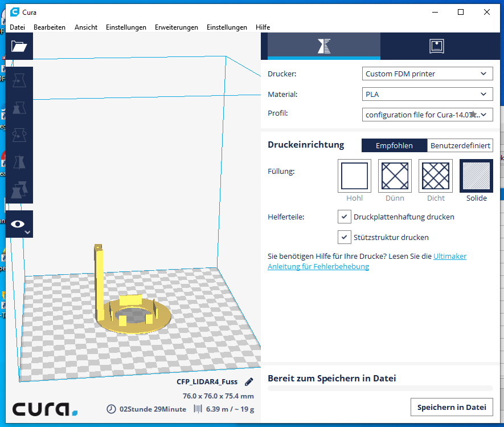This screenshot has height=427, width=504.
Task: Select the Move tool in left toolbar
Action: click(x=19, y=80)
